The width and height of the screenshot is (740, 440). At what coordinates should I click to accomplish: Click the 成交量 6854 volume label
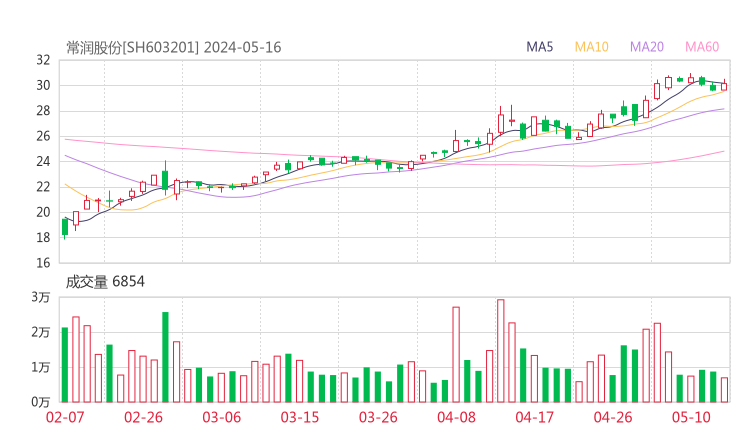point(105,282)
